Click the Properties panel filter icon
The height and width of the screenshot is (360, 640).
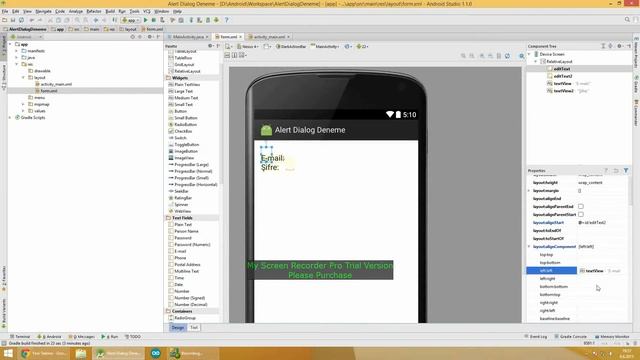click(626, 171)
